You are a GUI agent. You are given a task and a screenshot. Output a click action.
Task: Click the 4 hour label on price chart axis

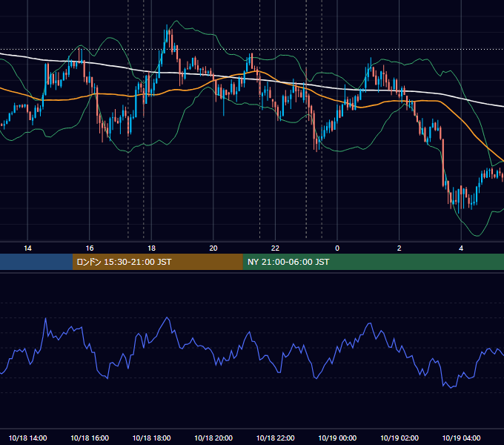point(461,248)
